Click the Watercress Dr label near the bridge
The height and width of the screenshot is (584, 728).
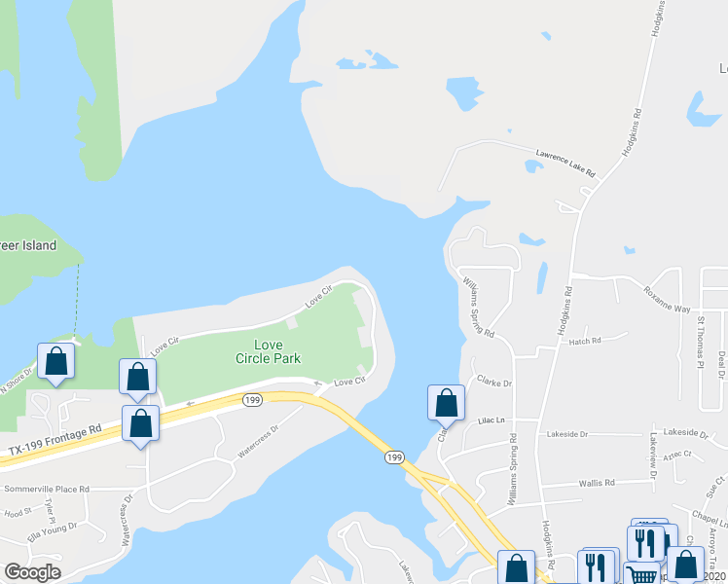click(258, 441)
